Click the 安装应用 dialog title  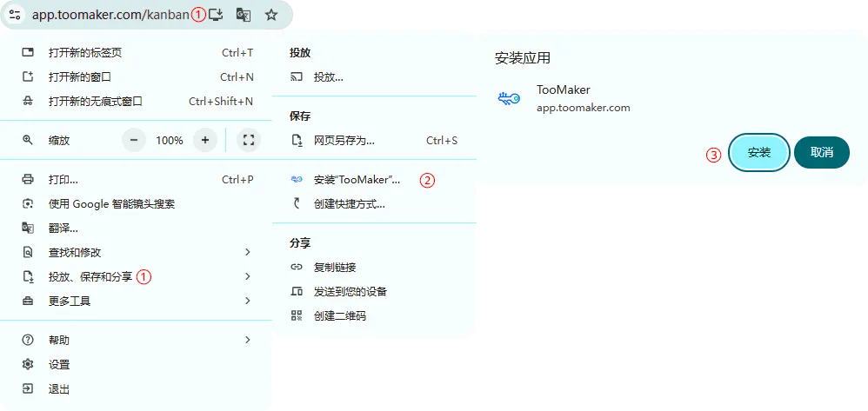(523, 58)
